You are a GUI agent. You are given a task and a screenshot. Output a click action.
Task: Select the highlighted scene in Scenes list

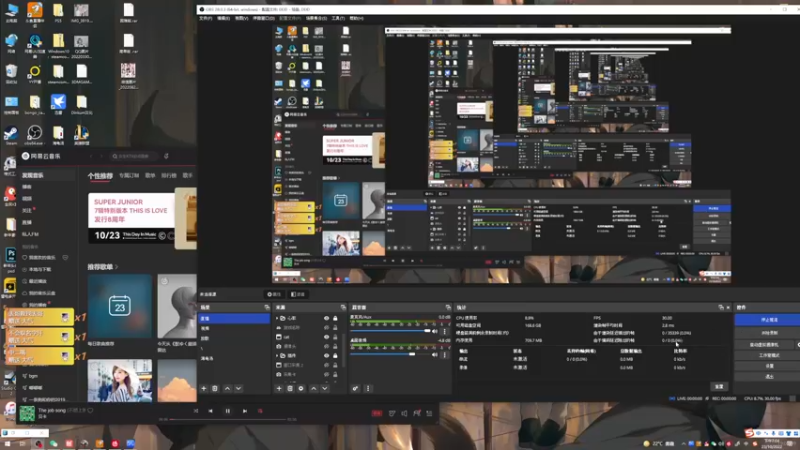[x=234, y=318]
